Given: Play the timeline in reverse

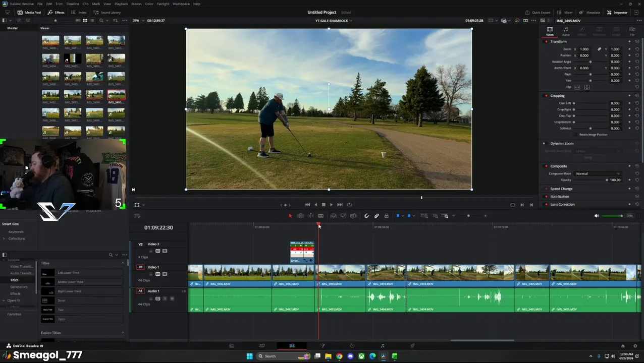Looking at the screenshot, I should [315, 205].
